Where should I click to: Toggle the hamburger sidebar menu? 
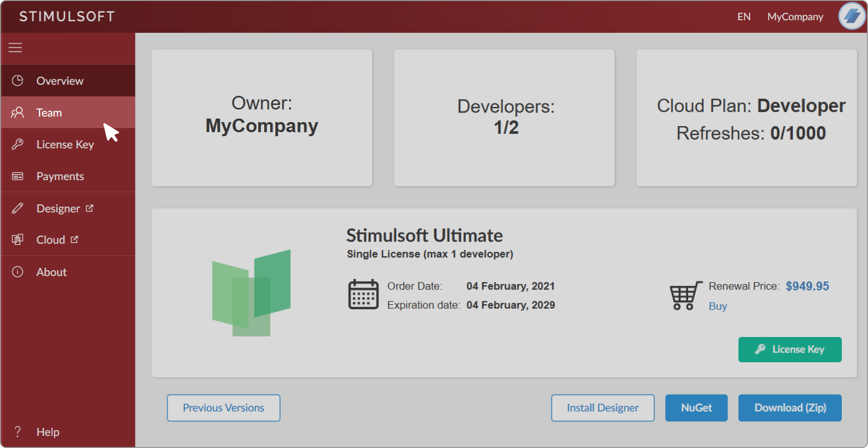point(15,48)
